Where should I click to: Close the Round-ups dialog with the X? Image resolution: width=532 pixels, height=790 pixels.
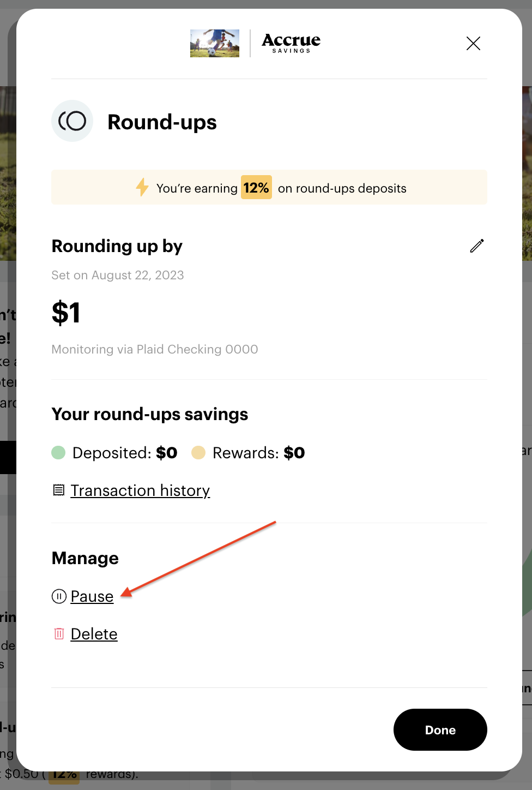pos(473,44)
